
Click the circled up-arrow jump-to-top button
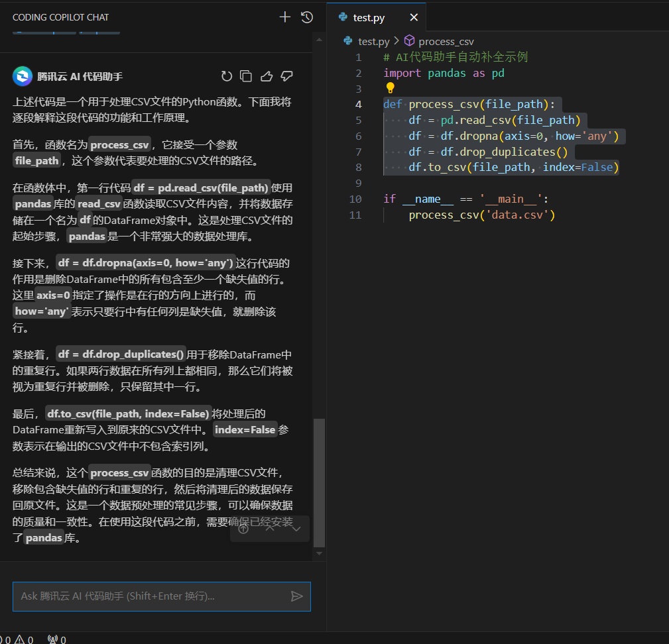click(x=243, y=529)
